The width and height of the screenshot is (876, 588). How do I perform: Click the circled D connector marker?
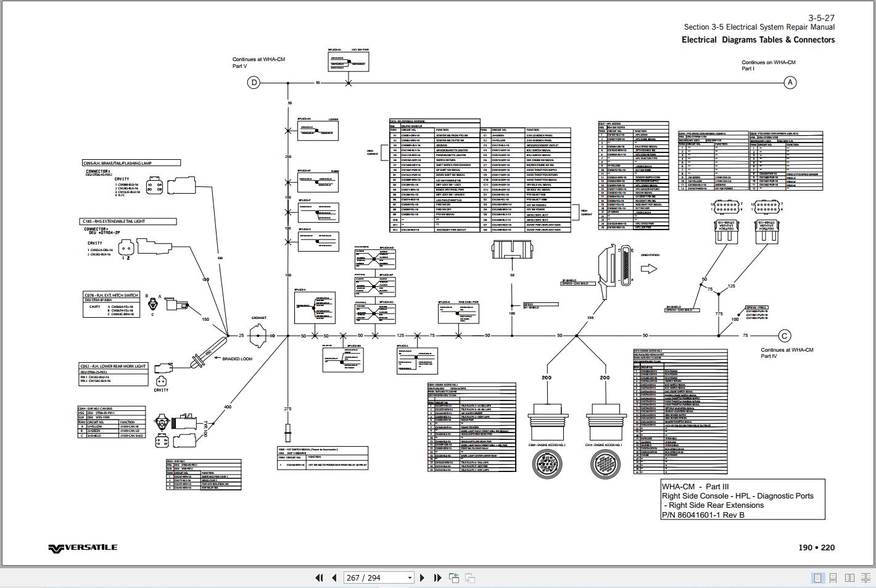[254, 83]
